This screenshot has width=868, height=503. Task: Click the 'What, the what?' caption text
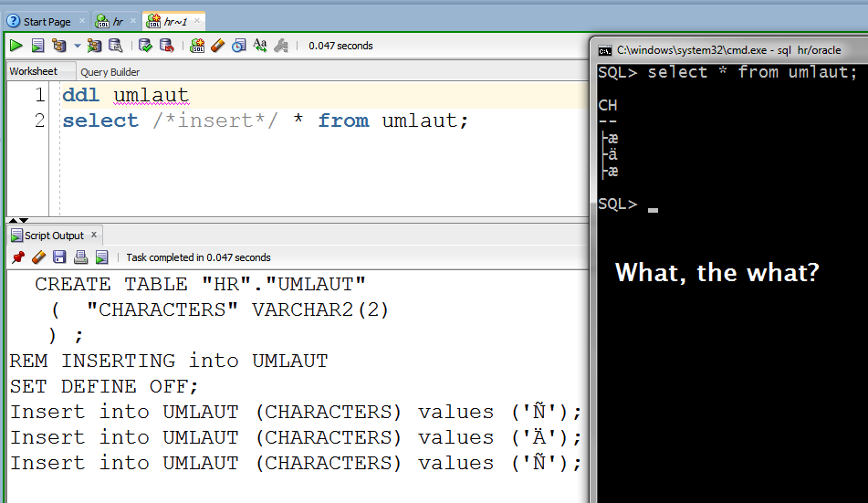pos(716,273)
